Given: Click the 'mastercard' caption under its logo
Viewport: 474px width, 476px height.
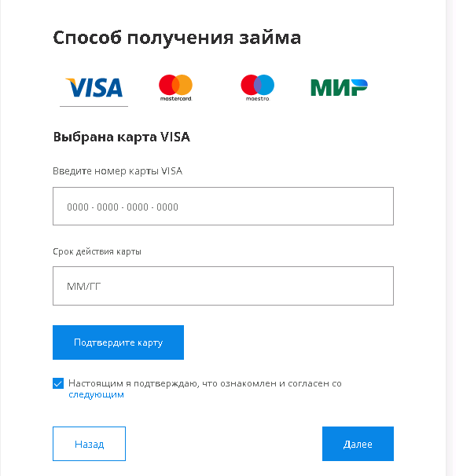Looking at the screenshot, I should pyautogui.click(x=175, y=99).
